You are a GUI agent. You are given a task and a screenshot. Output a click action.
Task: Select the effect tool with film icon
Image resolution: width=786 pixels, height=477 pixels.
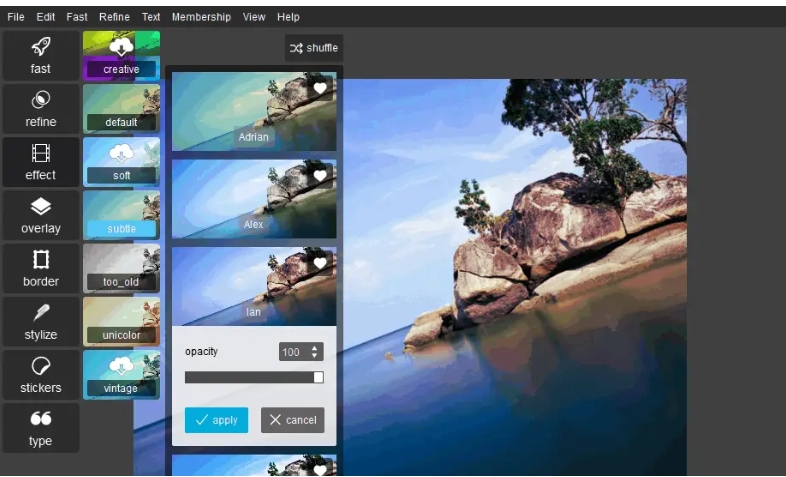[41, 162]
